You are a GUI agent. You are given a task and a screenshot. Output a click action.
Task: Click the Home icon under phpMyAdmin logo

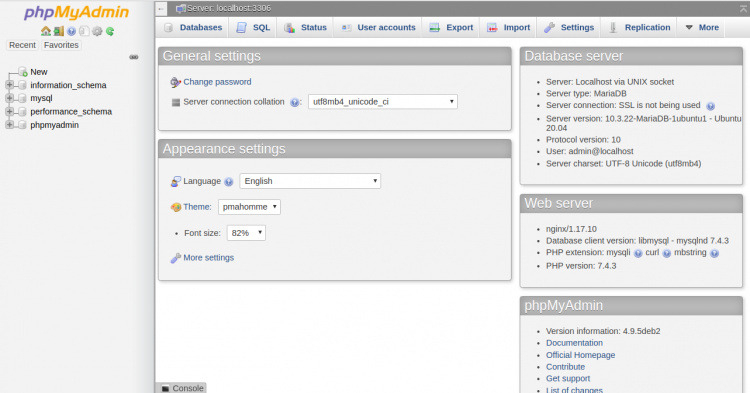45,31
